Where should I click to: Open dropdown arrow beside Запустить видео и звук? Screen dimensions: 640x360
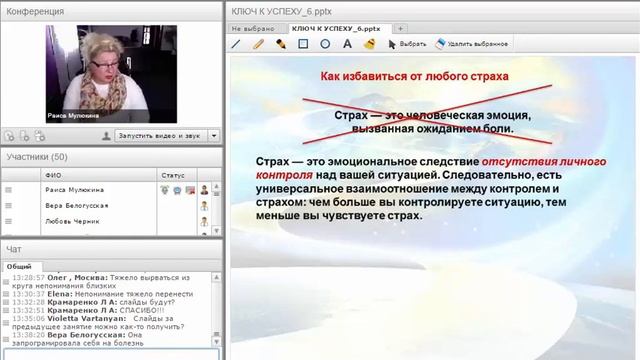[x=214, y=136]
